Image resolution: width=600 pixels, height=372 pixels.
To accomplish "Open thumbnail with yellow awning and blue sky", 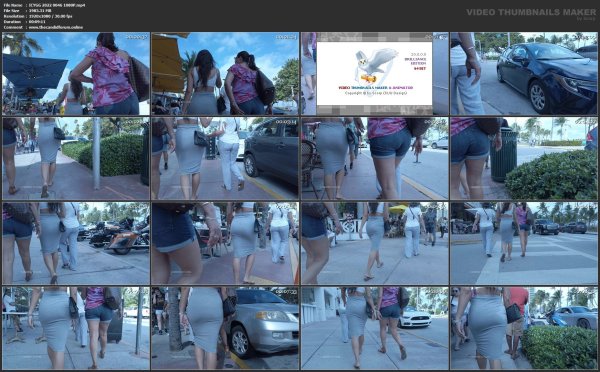I will (225, 73).
